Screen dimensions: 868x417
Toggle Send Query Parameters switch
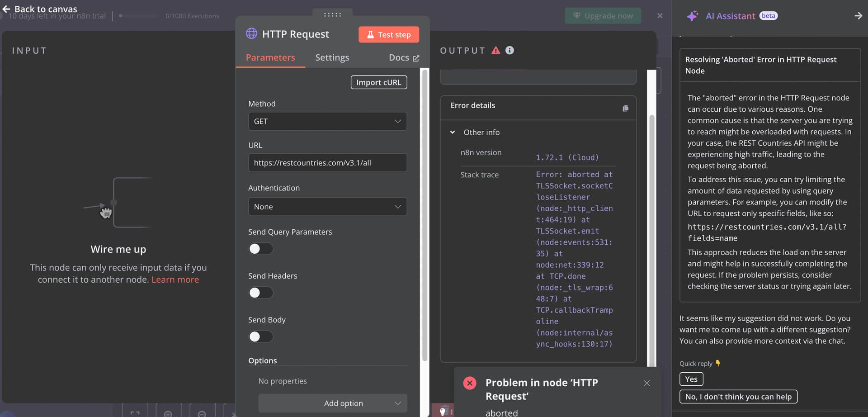click(260, 249)
